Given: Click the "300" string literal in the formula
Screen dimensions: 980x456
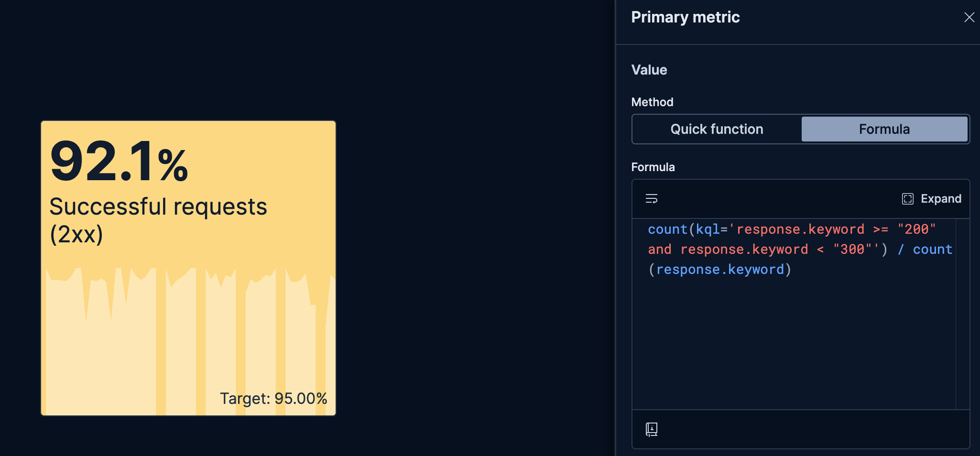Looking at the screenshot, I should click(852, 249).
